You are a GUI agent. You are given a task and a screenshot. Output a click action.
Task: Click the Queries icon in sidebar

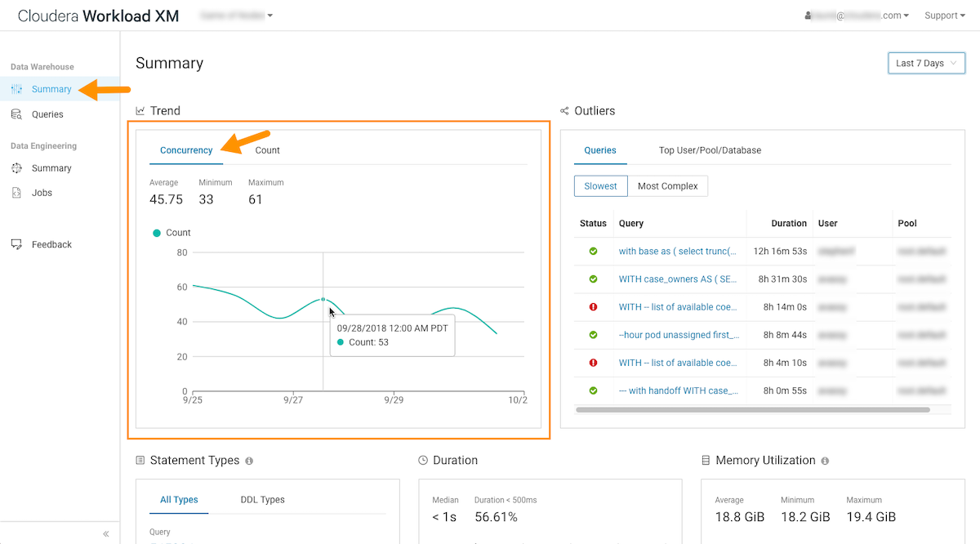point(16,114)
